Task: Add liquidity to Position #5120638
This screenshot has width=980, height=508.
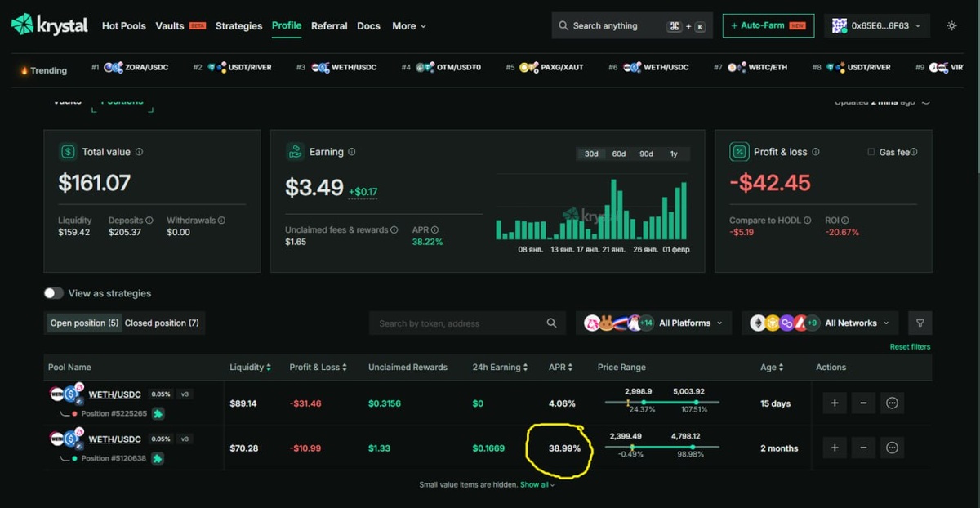Action: 835,448
